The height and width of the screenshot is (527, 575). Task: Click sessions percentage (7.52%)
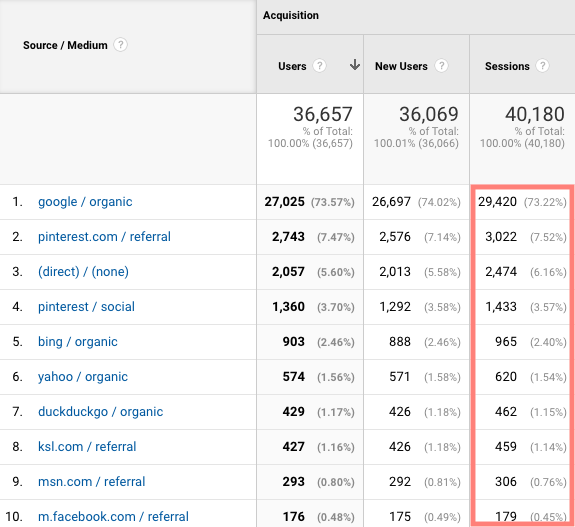548,238
